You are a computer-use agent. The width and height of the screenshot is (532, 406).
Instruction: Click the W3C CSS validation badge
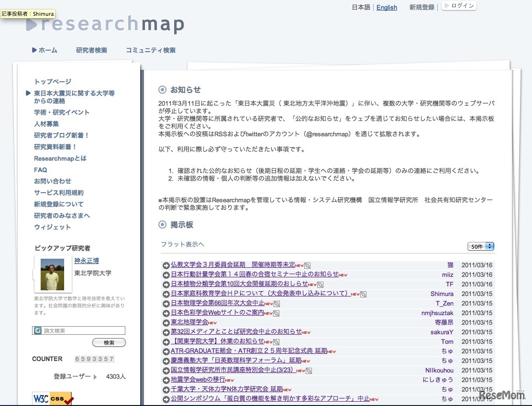(53, 398)
